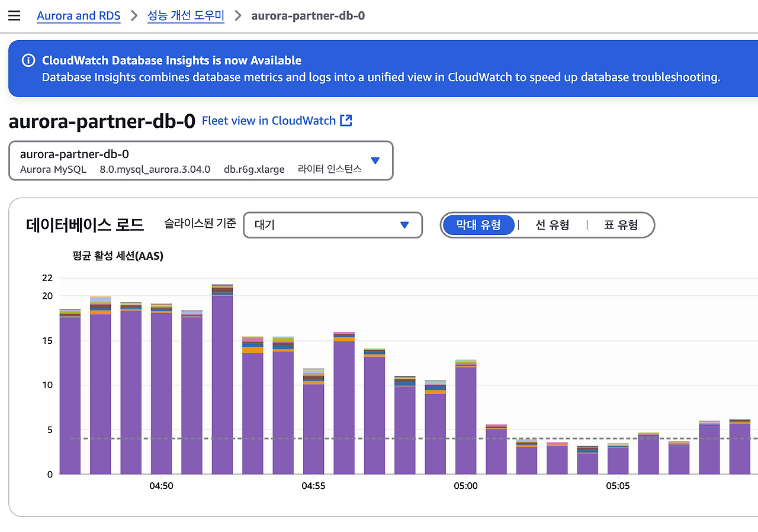
Task: Click the info circle icon in the blue banner
Action: [x=28, y=60]
